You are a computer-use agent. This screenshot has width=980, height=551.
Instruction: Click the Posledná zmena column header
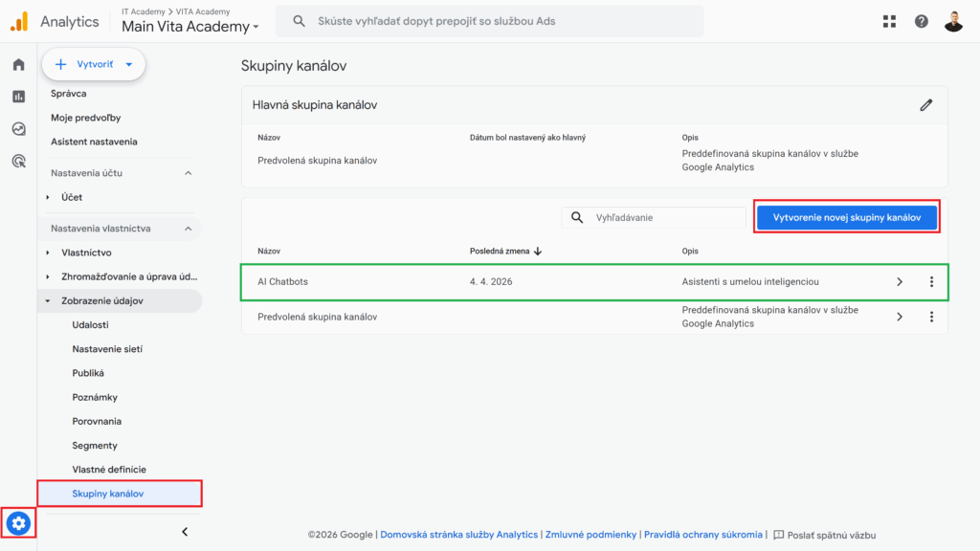[x=500, y=252]
